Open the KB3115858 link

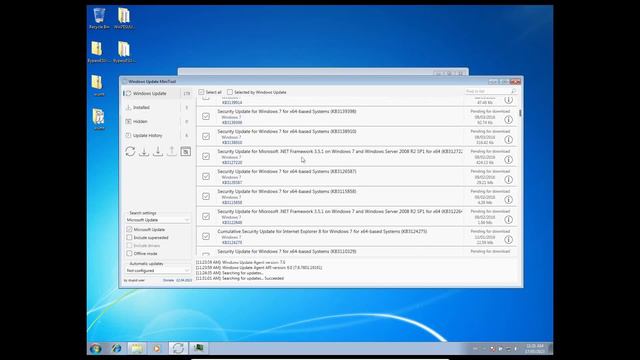(232, 202)
